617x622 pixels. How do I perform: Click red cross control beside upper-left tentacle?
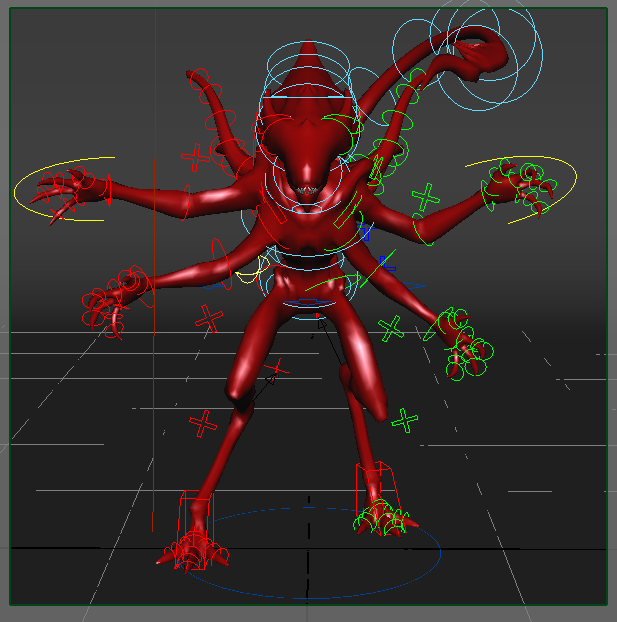coord(195,157)
